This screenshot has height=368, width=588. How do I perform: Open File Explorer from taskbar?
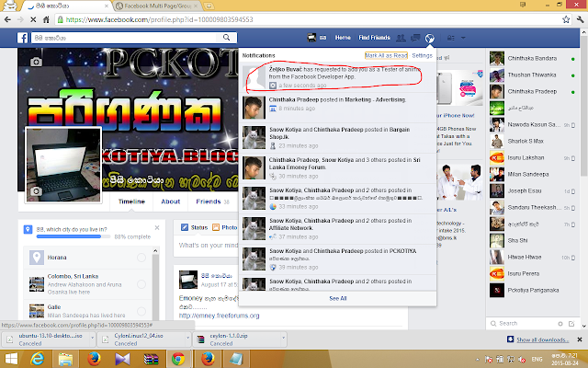(65, 359)
